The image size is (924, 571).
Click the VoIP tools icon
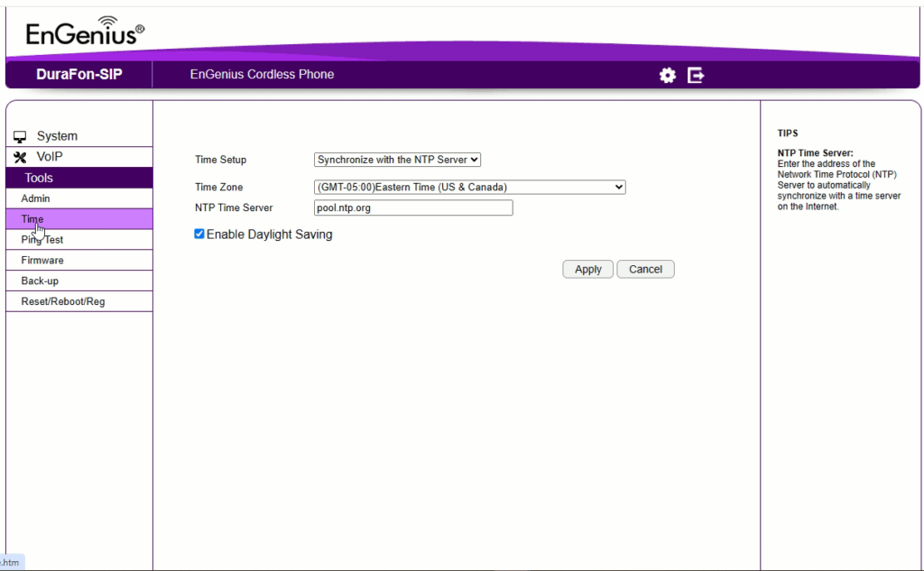pyautogui.click(x=20, y=157)
